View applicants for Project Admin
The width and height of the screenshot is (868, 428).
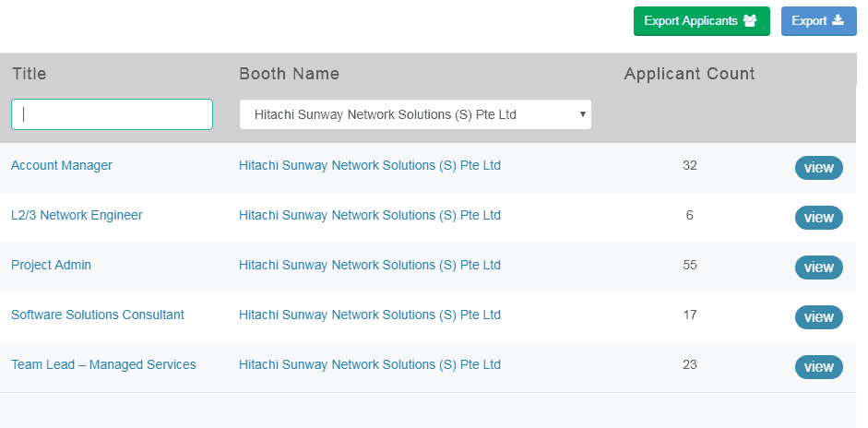tap(818, 267)
